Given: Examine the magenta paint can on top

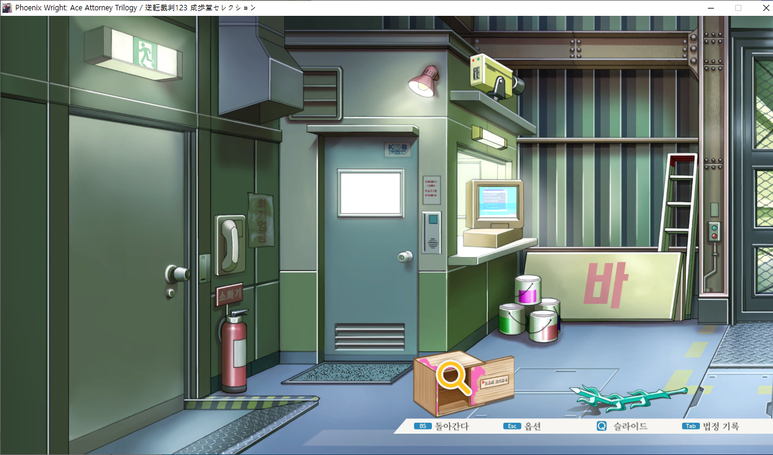Looking at the screenshot, I should tap(528, 289).
